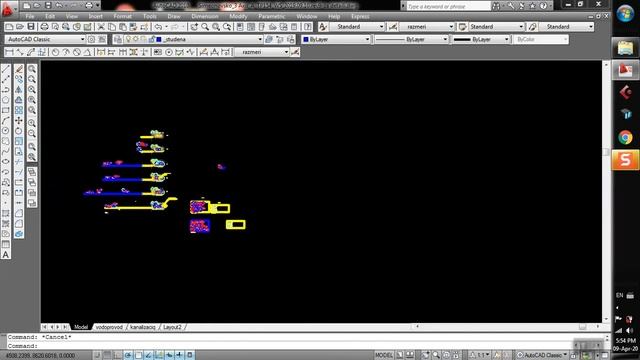Click the Windows Start orb
Screen dimensions: 640x360
click(625, 13)
